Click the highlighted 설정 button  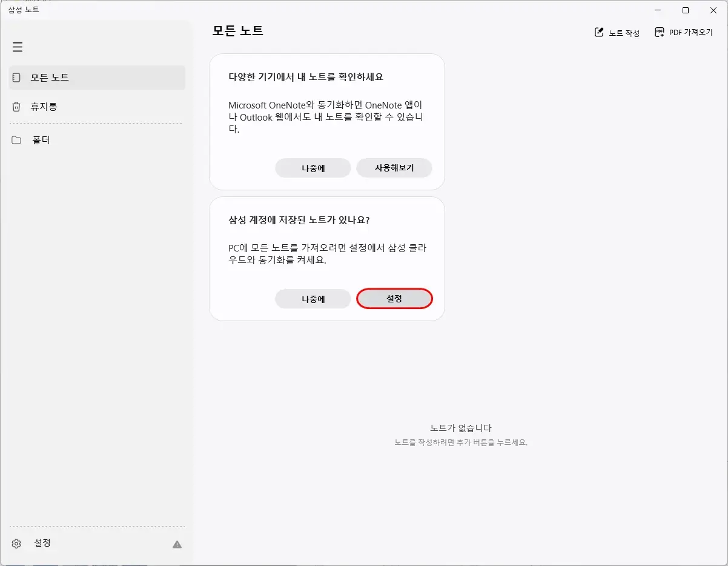pos(394,298)
